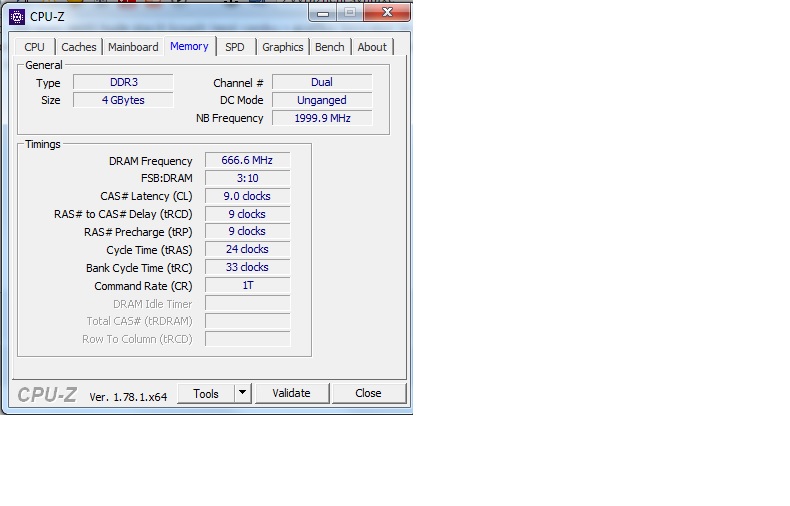Click the Command Rate value 1T
The image size is (790, 506).
click(247, 285)
